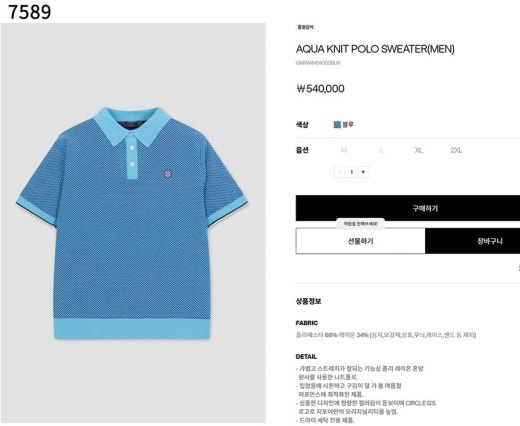Click the 선물하기 gift button
Image resolution: width=520 pixels, height=426 pixels.
pyautogui.click(x=360, y=241)
